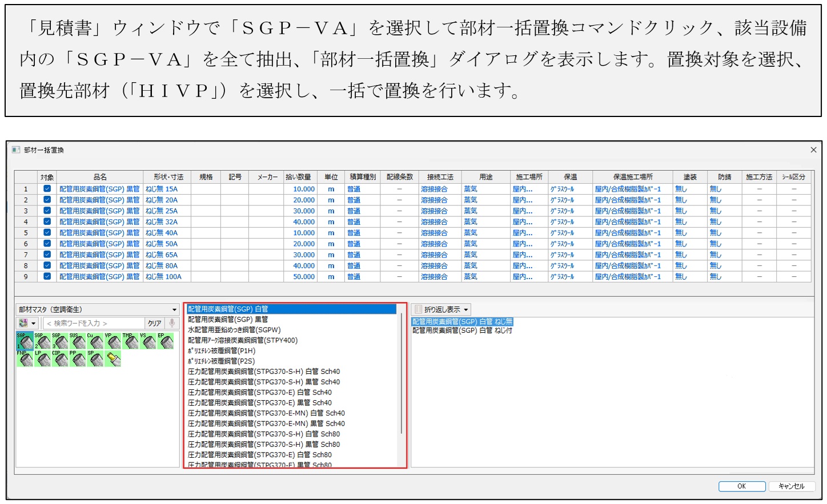Screen dimensions: 827x504
Task: Toggle the row 5 target checkbox
Action: coord(47,233)
